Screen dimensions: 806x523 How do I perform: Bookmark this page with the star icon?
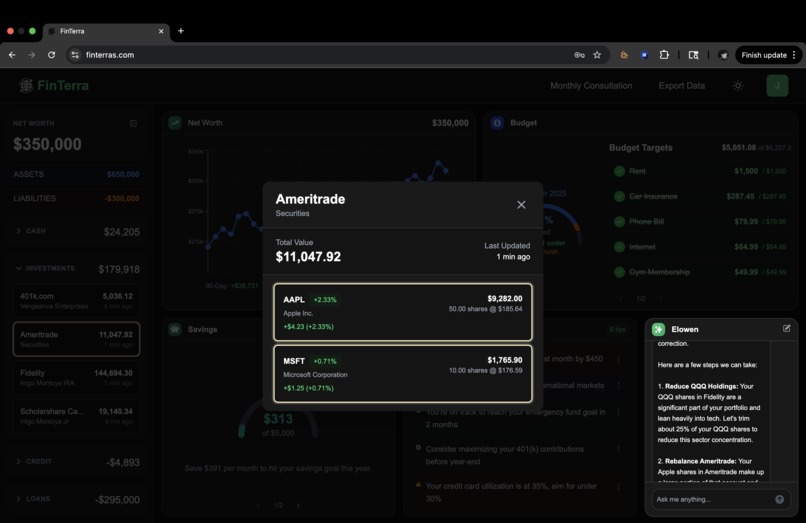click(x=597, y=55)
